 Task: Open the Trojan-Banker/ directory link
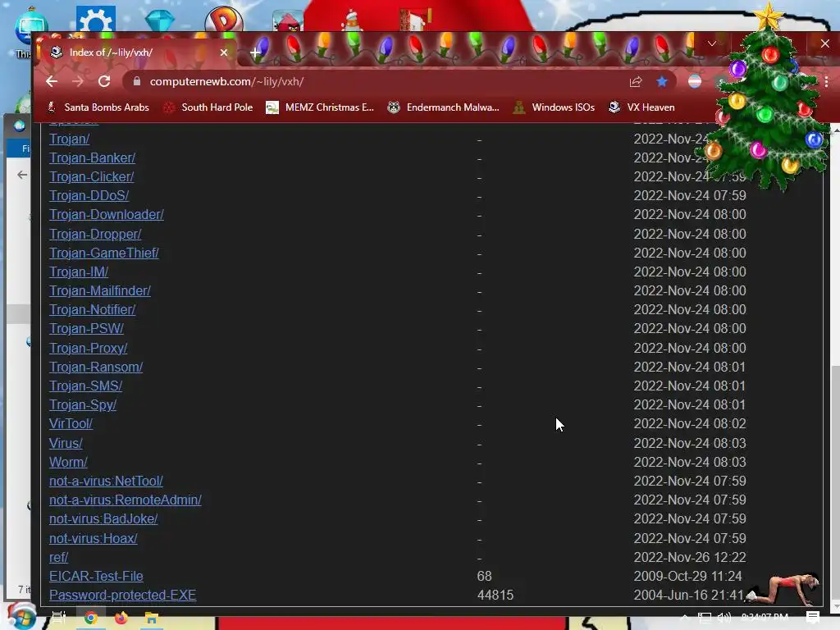(x=92, y=157)
